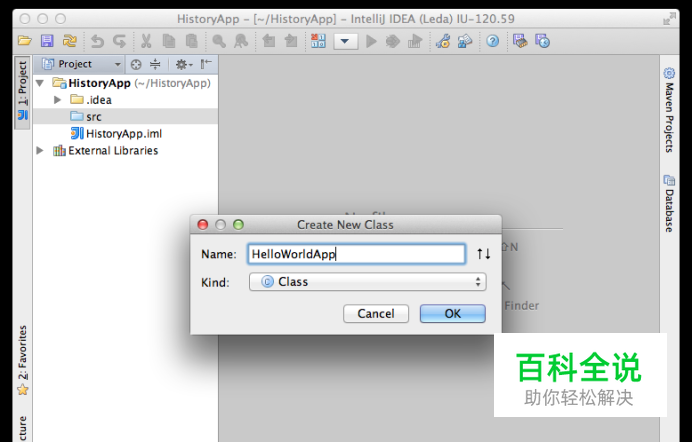This screenshot has height=442, width=692.
Task: Collapse the HistoryApp root node
Action: (x=40, y=83)
